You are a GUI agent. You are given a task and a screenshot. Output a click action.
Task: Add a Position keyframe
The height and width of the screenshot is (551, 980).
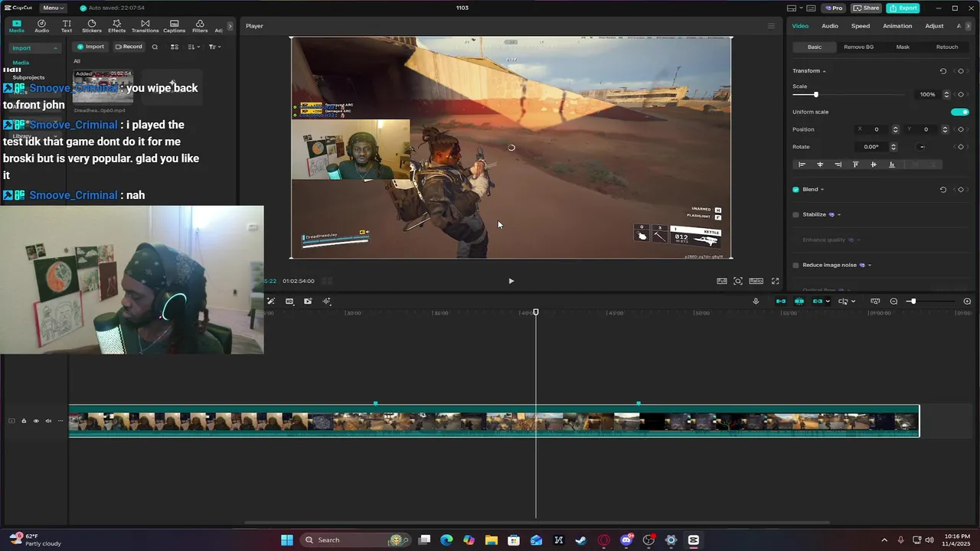(961, 129)
